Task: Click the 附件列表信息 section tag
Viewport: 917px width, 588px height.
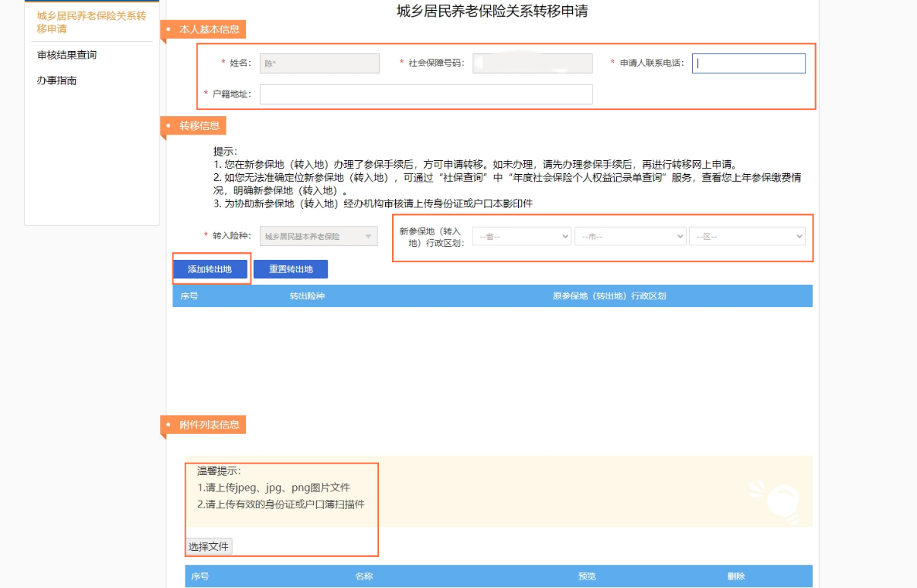Action: 209,425
